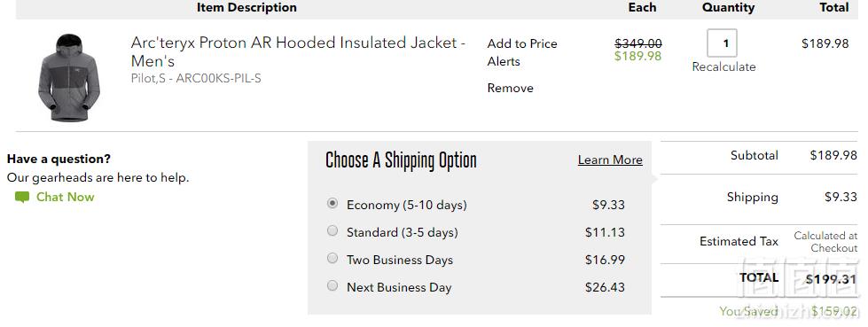This screenshot has width=868, height=327.
Task: Choose Two Business Days shipping
Action: [332, 258]
